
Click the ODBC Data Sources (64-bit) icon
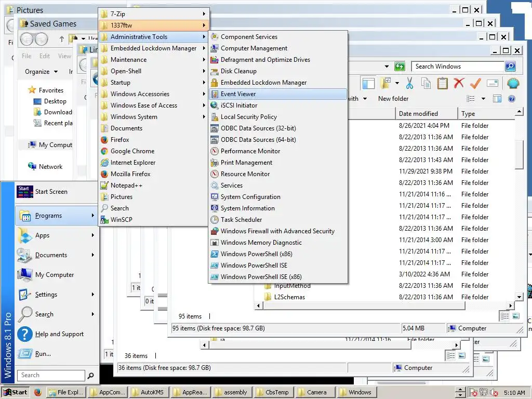click(214, 140)
